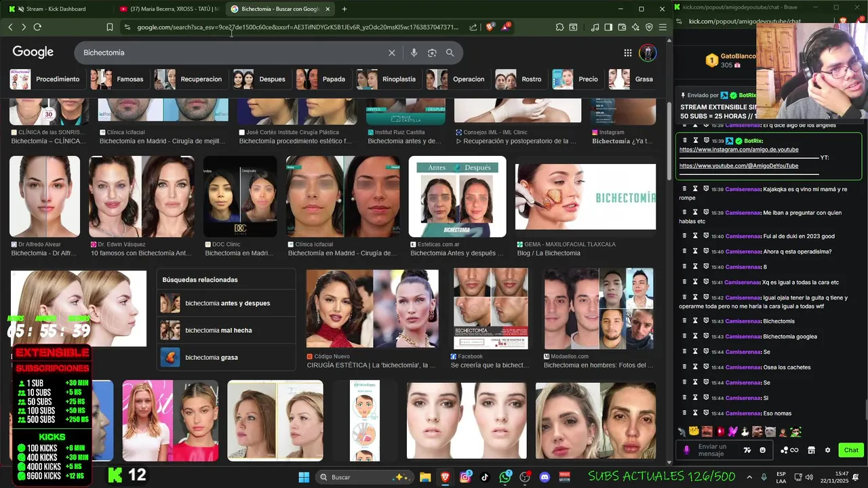Image resolution: width=868 pixels, height=488 pixels.
Task: Bookmark this page with the bookmark icon
Action: click(x=109, y=27)
